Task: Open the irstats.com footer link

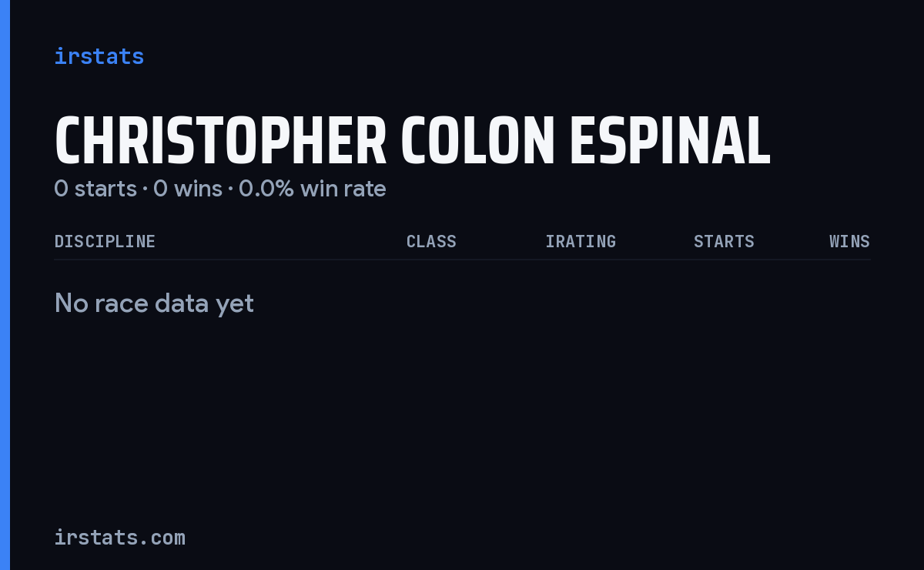Action: (x=119, y=537)
